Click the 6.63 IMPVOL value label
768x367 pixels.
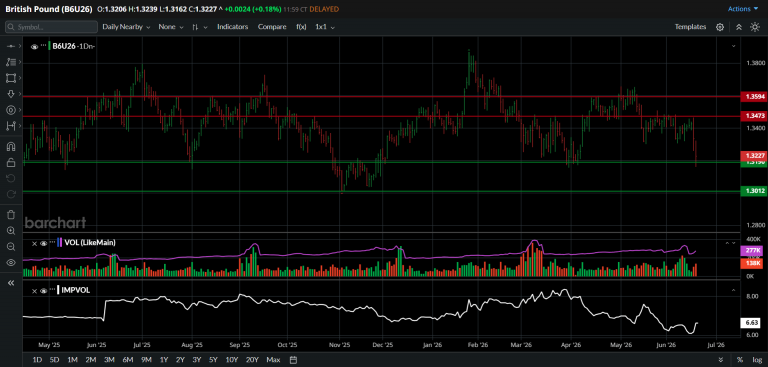pos(751,323)
